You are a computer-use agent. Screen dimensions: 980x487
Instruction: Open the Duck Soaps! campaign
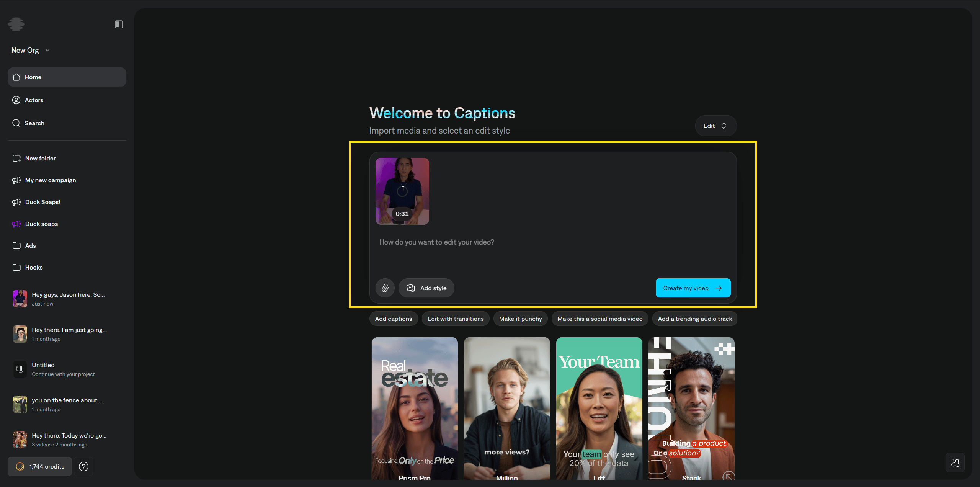(67, 202)
